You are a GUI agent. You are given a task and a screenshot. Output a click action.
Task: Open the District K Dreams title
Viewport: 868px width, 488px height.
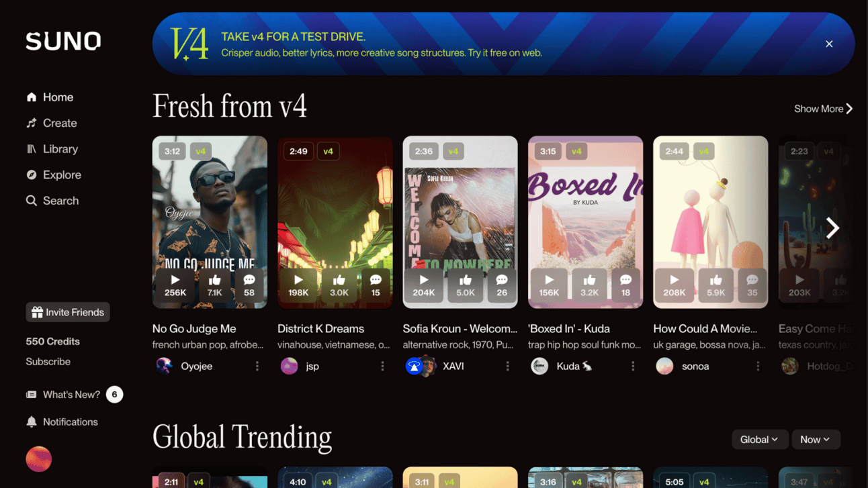click(321, 328)
